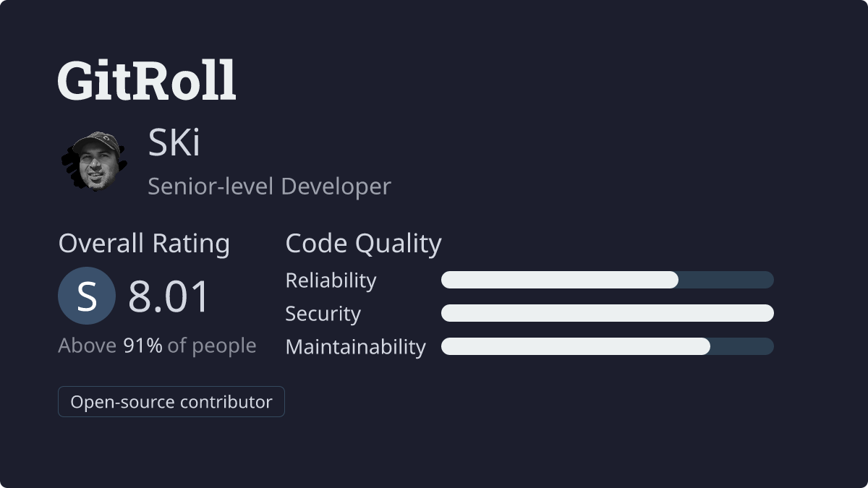
Task: Click the Overall Rating heading
Action: tap(144, 244)
